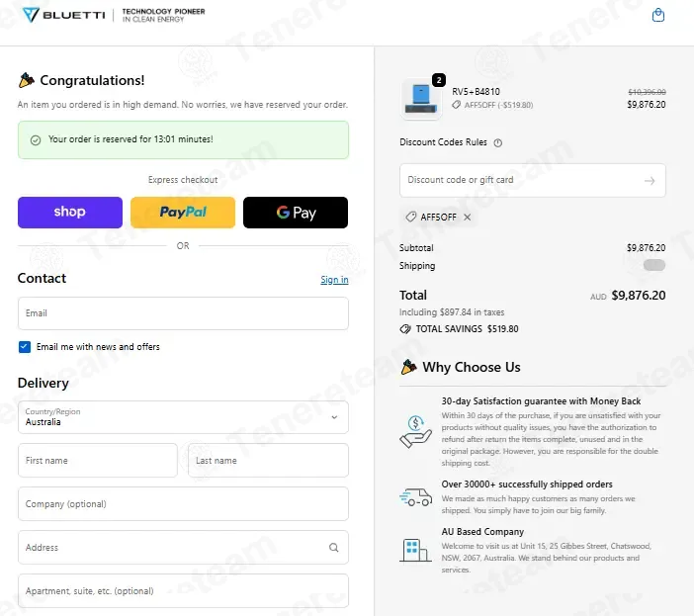Click the green checkmark icon in reservation banner
Screen dimensions: 694x616
coord(36,140)
